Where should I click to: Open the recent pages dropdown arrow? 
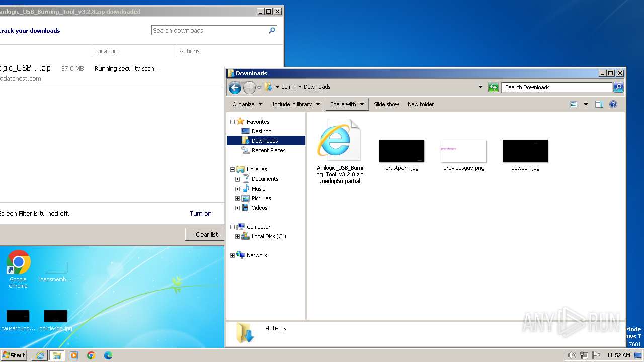click(x=259, y=87)
